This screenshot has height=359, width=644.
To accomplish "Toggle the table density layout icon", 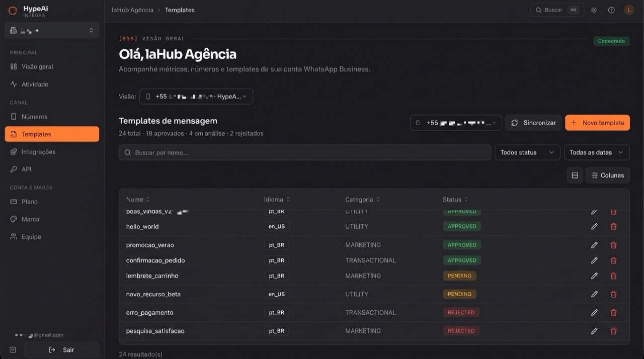I will point(575,175).
